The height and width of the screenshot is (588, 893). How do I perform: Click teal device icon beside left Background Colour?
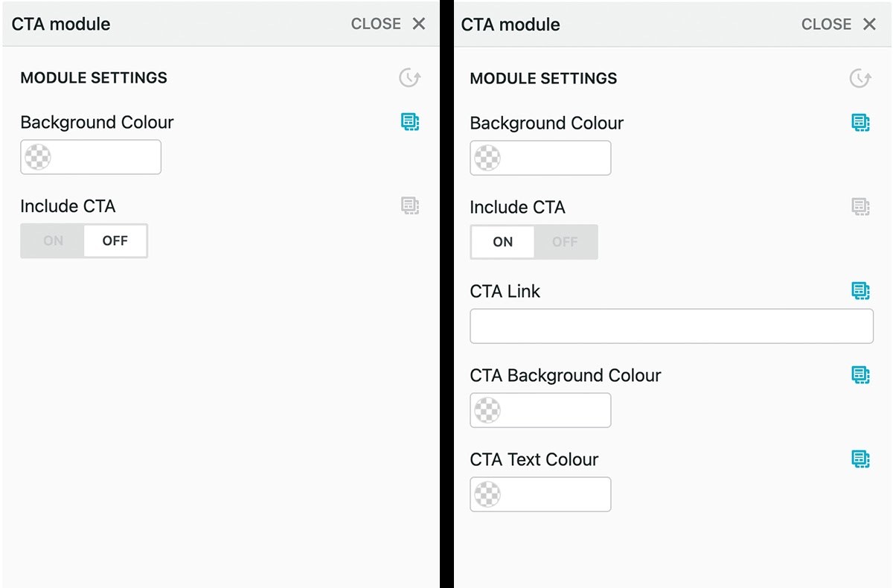pyautogui.click(x=410, y=122)
